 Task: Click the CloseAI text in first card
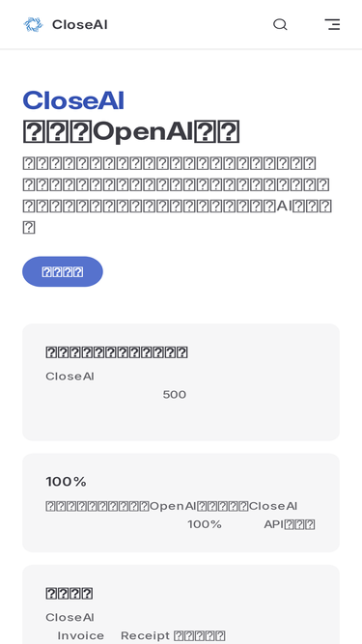click(70, 377)
